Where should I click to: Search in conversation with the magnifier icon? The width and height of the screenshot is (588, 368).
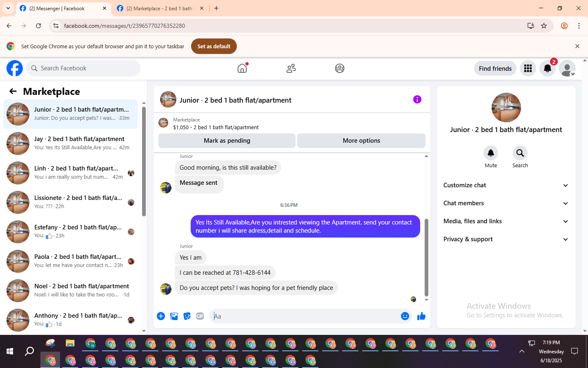coord(520,153)
